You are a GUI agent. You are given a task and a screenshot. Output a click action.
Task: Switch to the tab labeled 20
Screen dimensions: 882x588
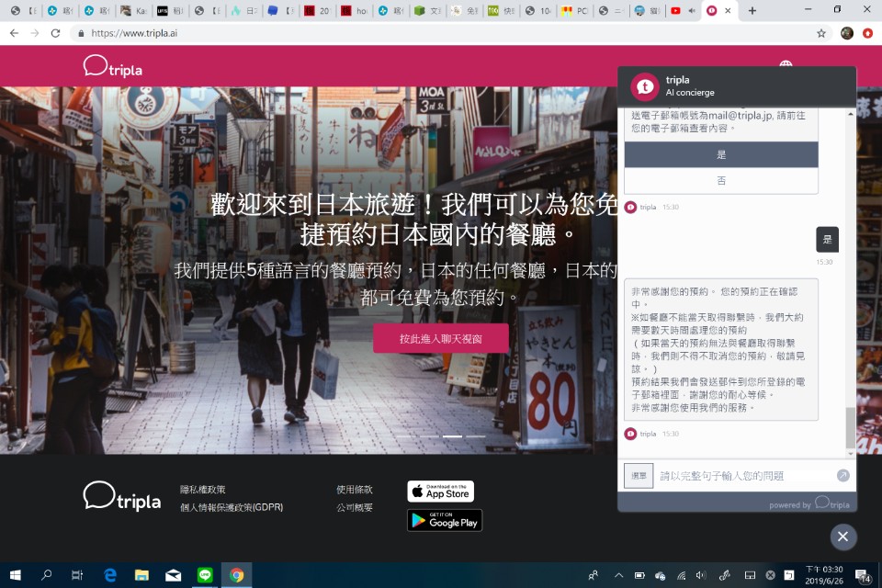coord(317,11)
